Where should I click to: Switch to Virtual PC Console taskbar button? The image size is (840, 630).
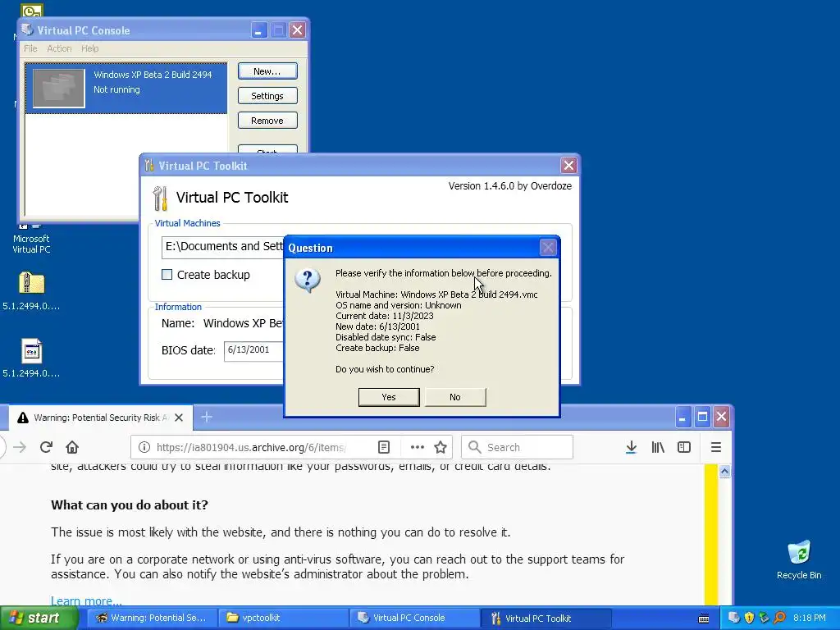[x=413, y=618]
